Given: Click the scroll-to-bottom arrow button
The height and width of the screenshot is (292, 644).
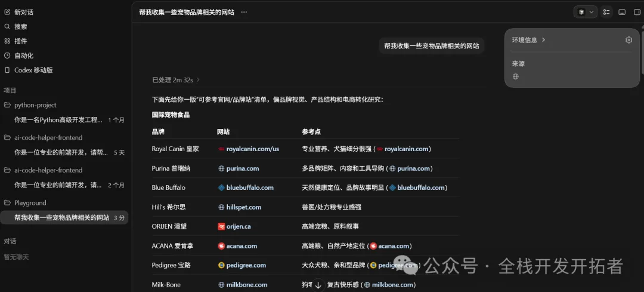Looking at the screenshot, I should point(318,285).
